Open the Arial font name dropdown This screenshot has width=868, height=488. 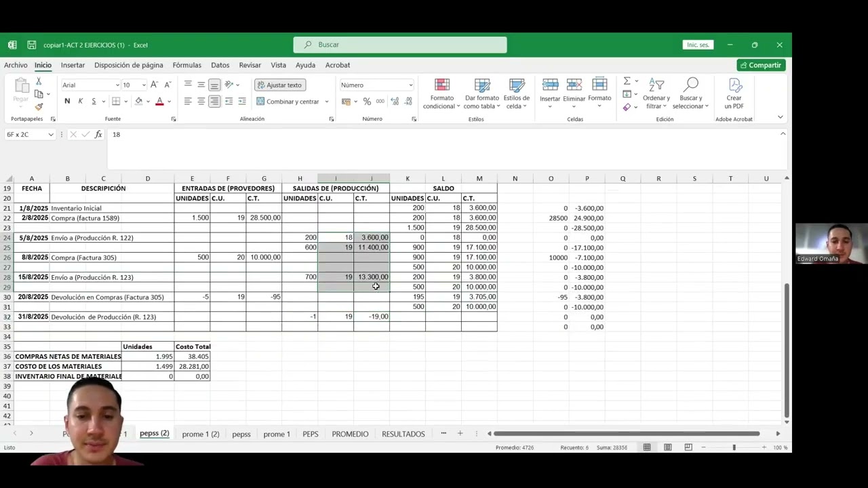click(116, 85)
